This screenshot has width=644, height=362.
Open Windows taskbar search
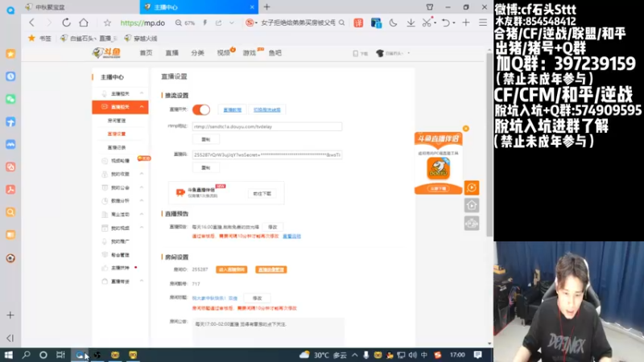click(x=26, y=355)
